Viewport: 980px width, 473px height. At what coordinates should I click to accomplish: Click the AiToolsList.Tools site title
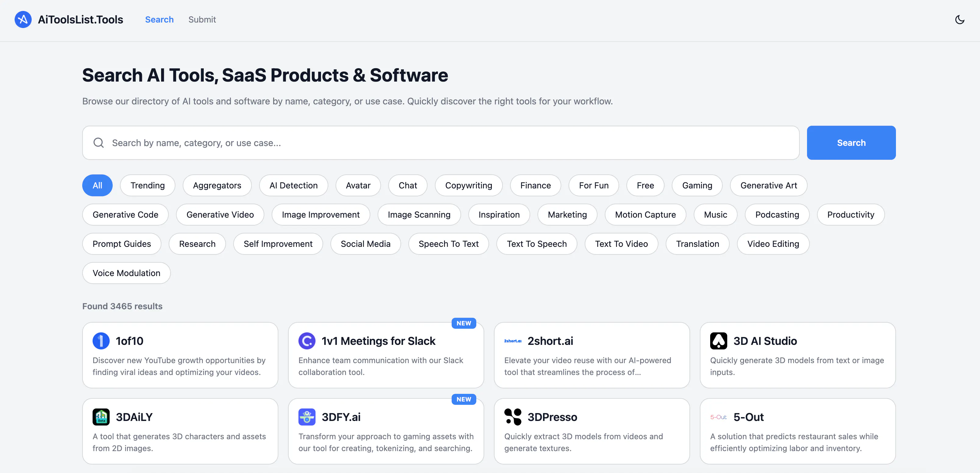80,19
